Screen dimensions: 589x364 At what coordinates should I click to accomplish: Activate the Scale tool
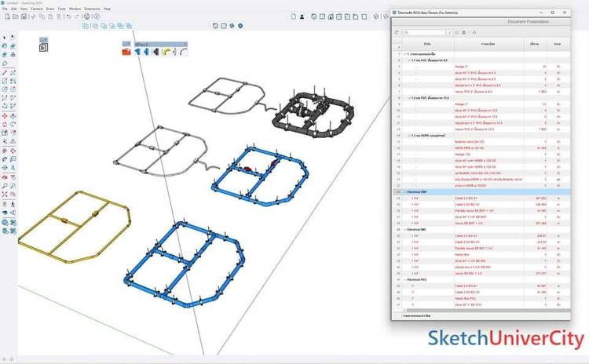tap(5, 133)
